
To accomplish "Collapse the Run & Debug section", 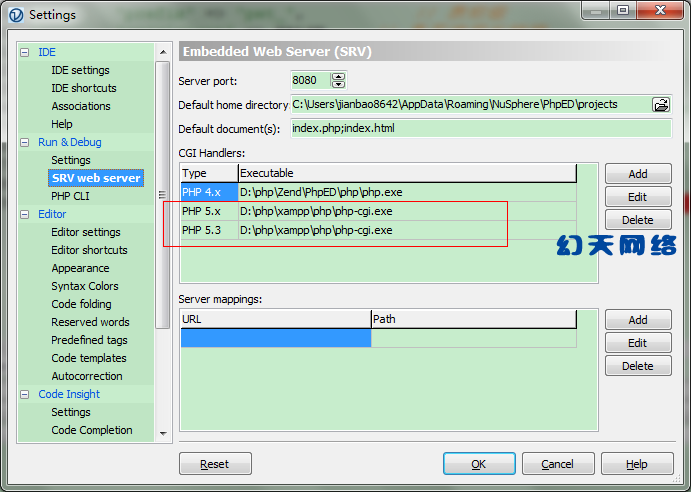I will (25, 142).
